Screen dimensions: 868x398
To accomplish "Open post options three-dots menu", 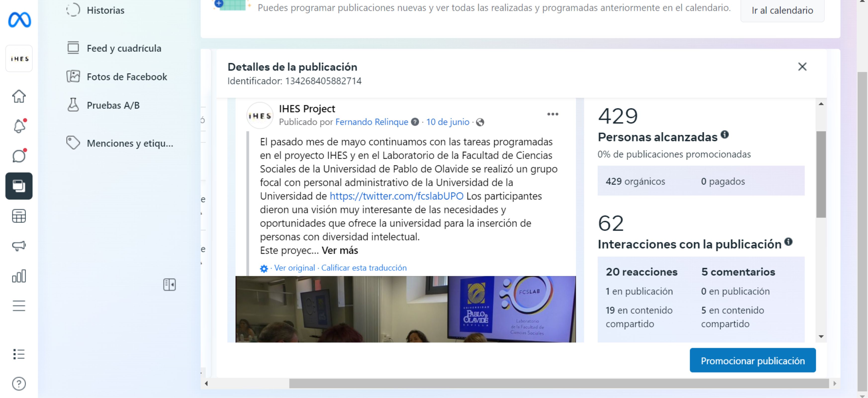I will 553,114.
